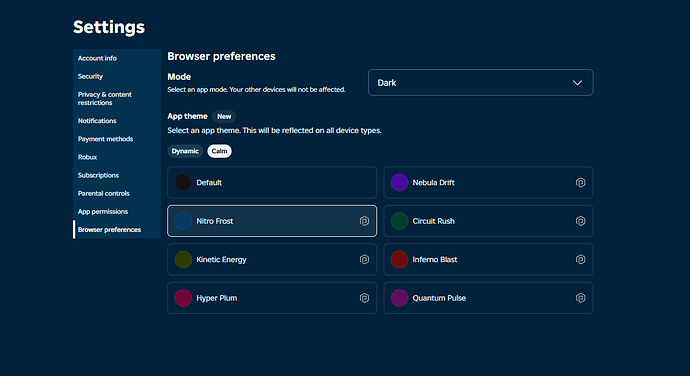This screenshot has height=376, width=690.
Task: Click the blue Nitro Frost swatch
Action: coord(183,221)
